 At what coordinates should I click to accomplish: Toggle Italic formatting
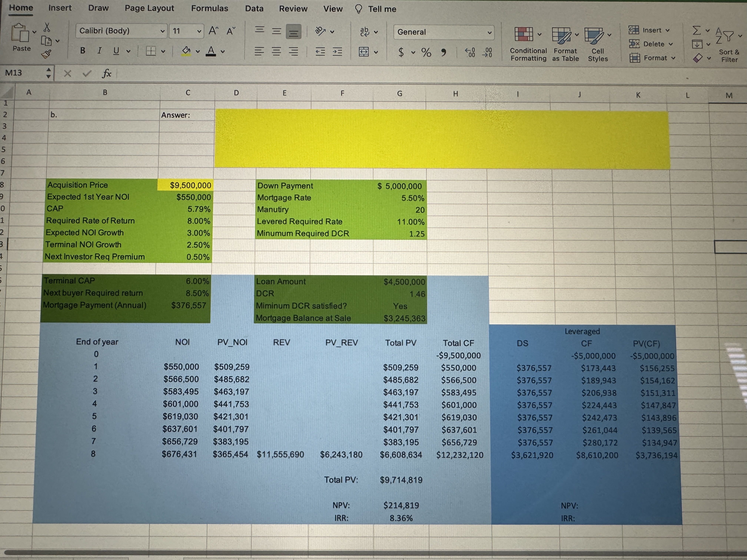(99, 51)
